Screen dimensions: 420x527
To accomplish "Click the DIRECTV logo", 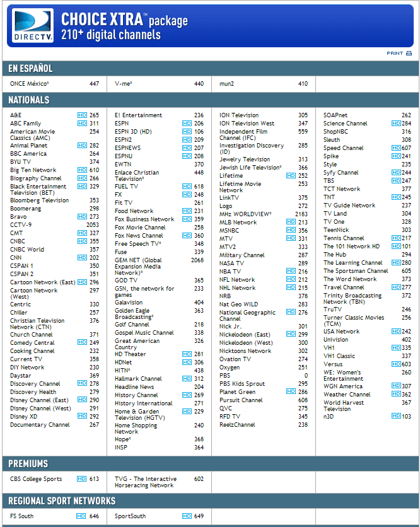I will 33,26.
